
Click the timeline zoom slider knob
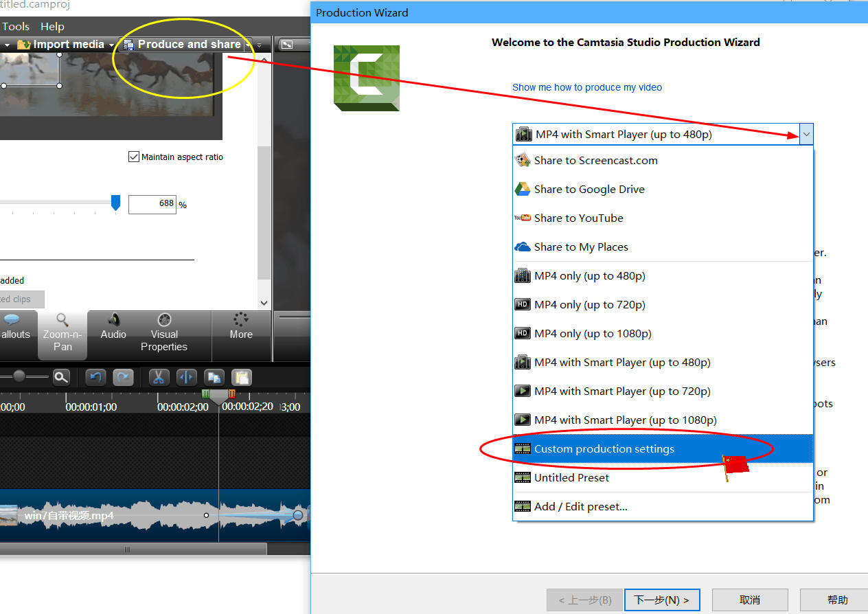[19, 376]
